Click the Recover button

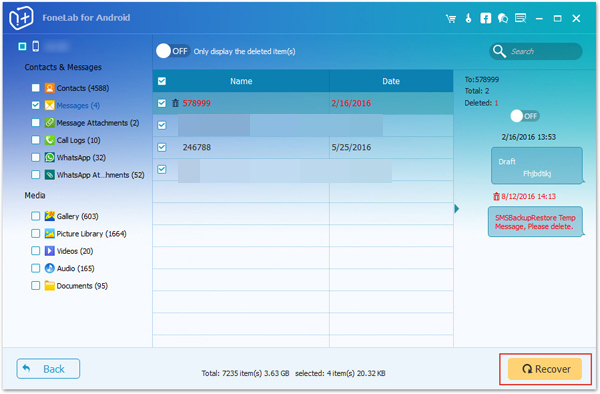tap(545, 369)
